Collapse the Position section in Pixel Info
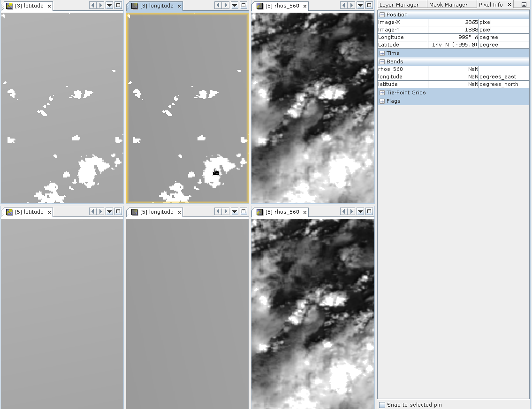Image resolution: width=532 pixels, height=409 pixels. click(x=382, y=14)
